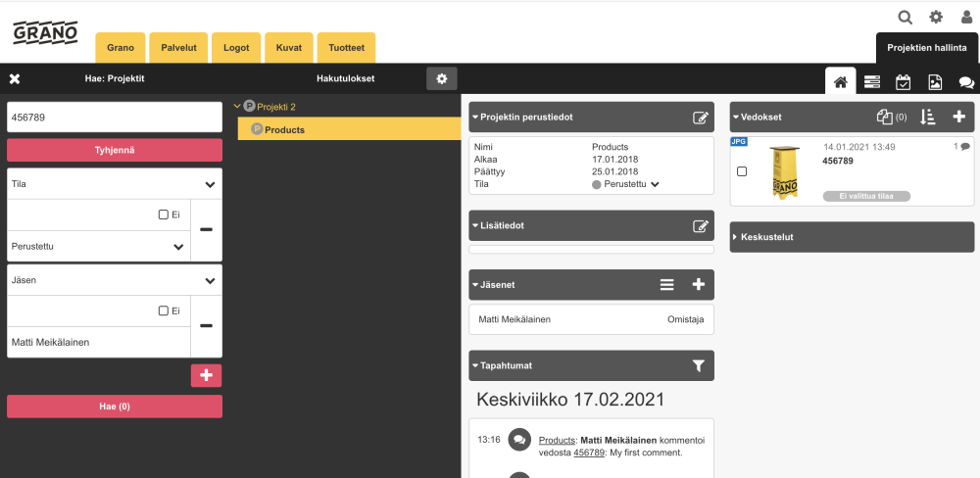Click Matti Meikäläinen in the Jäsenet list

(x=514, y=319)
